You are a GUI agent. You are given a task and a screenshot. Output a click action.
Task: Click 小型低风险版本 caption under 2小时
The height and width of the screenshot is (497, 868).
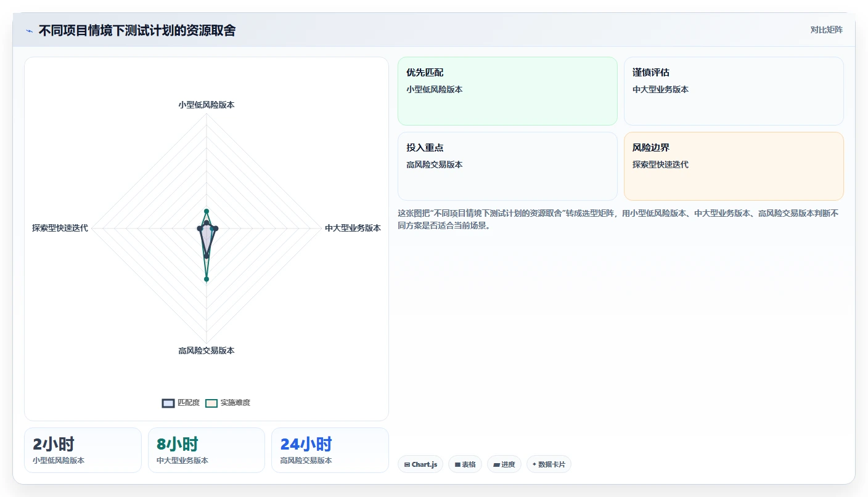(x=59, y=461)
